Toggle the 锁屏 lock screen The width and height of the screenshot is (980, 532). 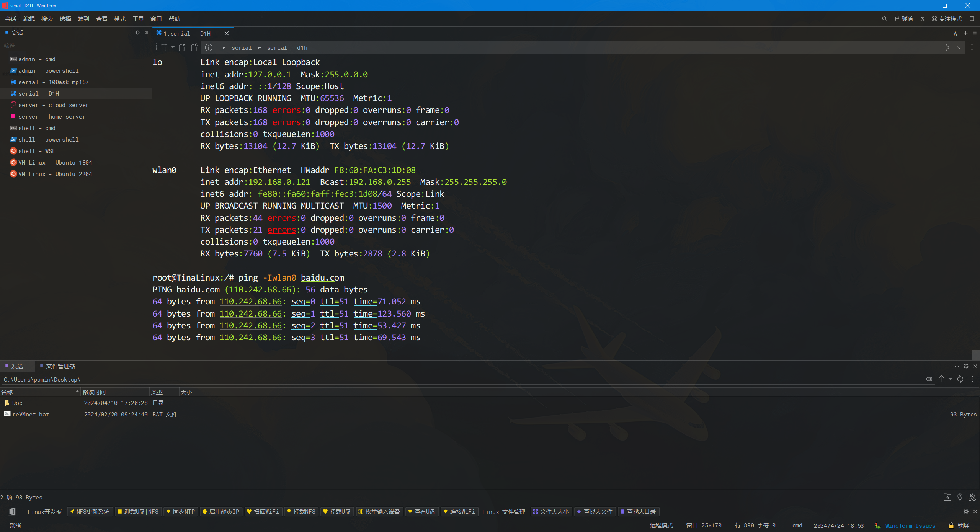click(959, 525)
